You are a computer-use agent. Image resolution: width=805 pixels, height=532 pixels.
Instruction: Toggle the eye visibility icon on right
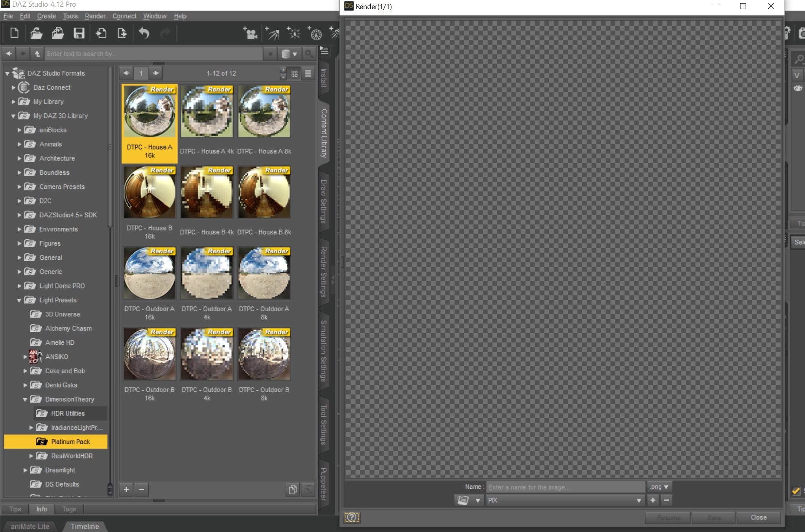pyautogui.click(x=798, y=88)
